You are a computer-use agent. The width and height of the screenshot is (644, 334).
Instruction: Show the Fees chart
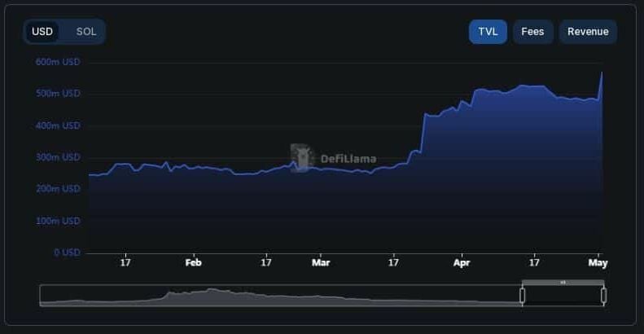coord(532,32)
